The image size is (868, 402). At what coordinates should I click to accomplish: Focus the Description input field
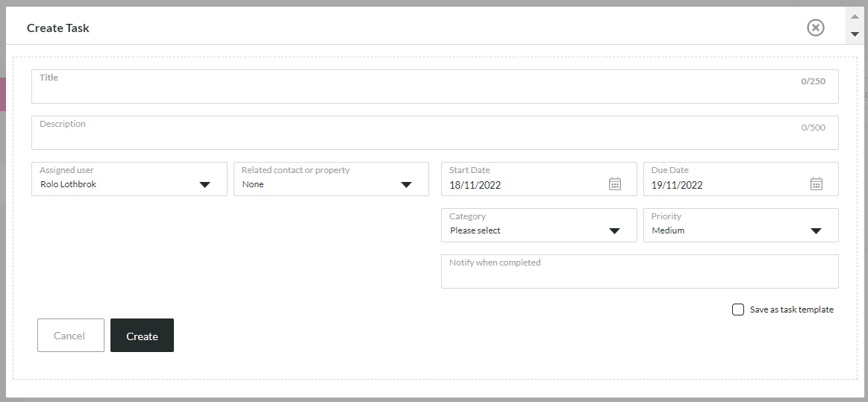coord(435,133)
